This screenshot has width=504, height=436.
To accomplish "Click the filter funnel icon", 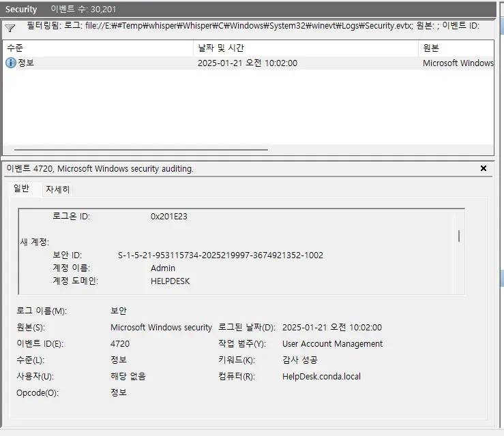I will 10,28.
